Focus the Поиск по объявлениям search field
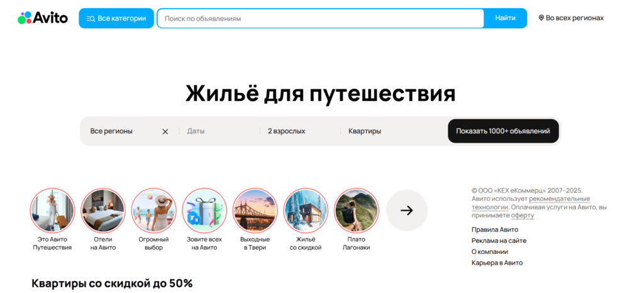The height and width of the screenshot is (293, 644). pos(320,18)
